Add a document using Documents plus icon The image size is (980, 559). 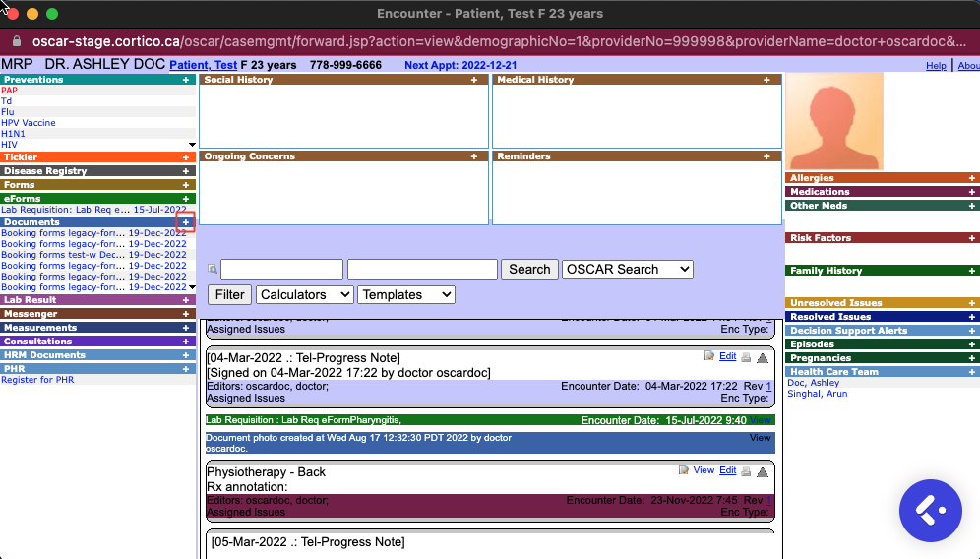pyautogui.click(x=186, y=222)
